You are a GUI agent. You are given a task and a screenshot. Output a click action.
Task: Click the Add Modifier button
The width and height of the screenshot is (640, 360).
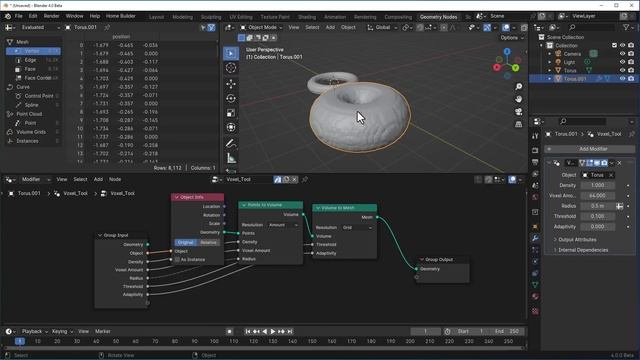coord(590,149)
